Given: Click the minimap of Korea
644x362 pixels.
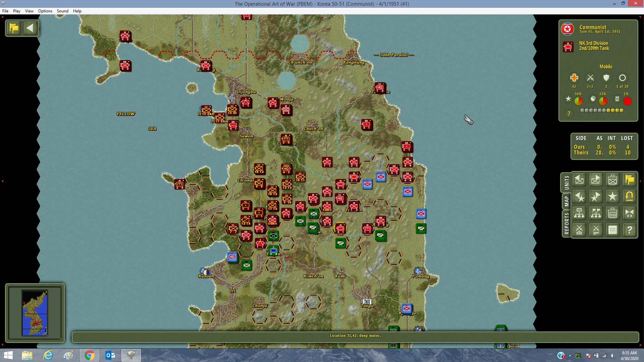Looking at the screenshot, I should pyautogui.click(x=35, y=313).
